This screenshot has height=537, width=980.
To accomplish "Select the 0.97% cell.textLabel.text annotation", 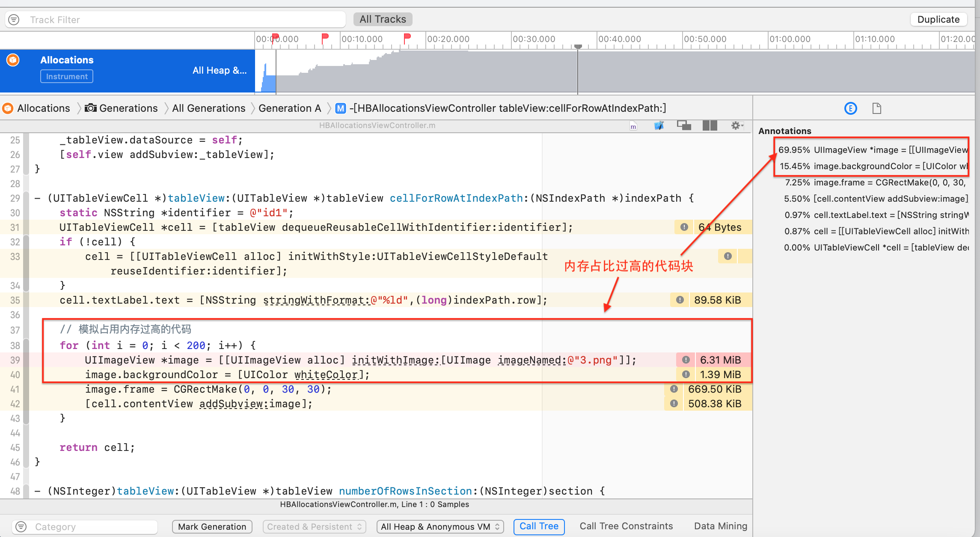I will click(876, 215).
